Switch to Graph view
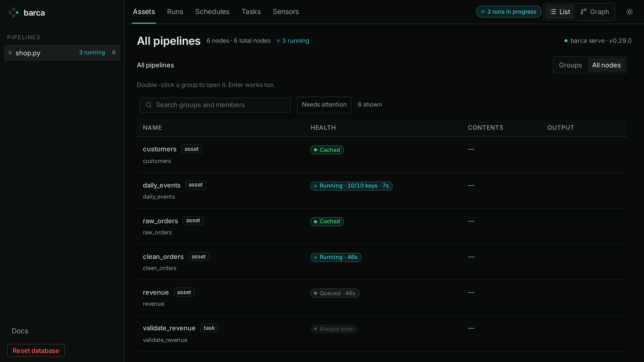The height and width of the screenshot is (362, 644). click(x=595, y=12)
